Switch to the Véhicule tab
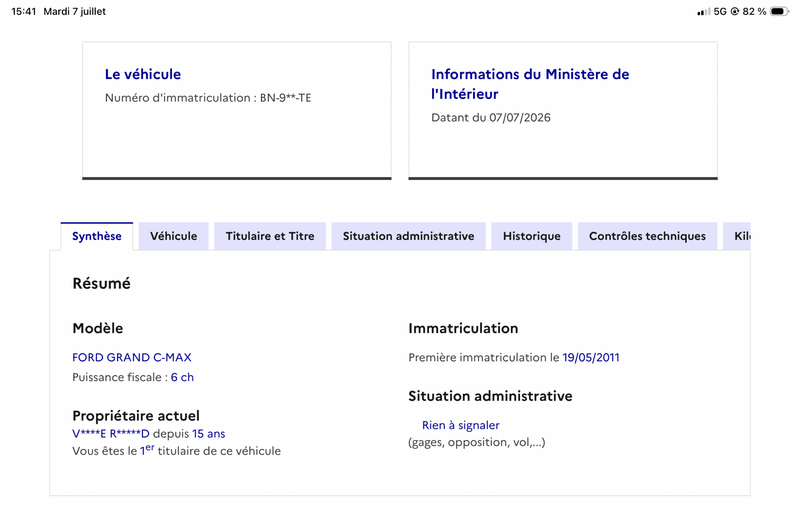The width and height of the screenshot is (800, 525). pyautogui.click(x=173, y=236)
